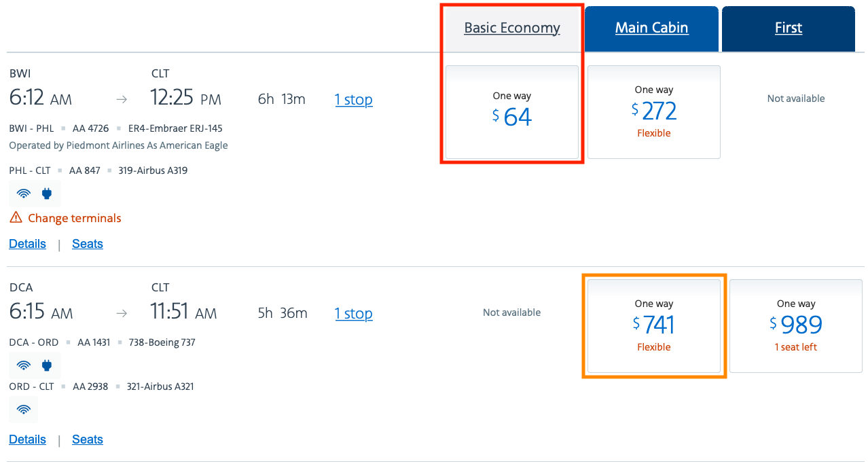Click the power outlet icon under DCA - ORD
868x468 pixels.
coord(47,365)
